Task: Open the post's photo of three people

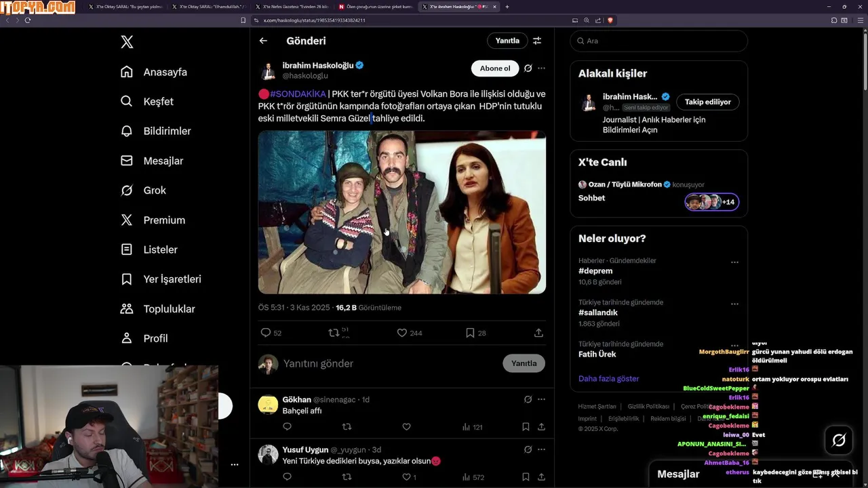Action: [402, 212]
